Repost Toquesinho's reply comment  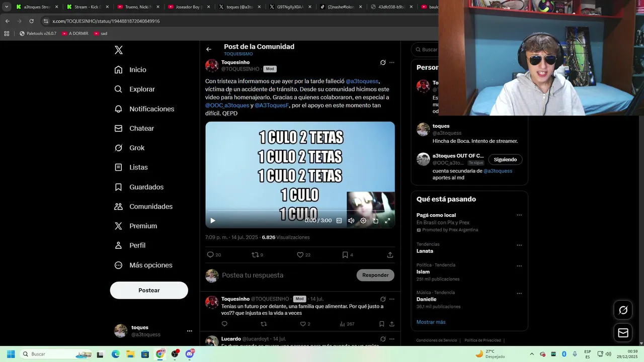pyautogui.click(x=264, y=324)
